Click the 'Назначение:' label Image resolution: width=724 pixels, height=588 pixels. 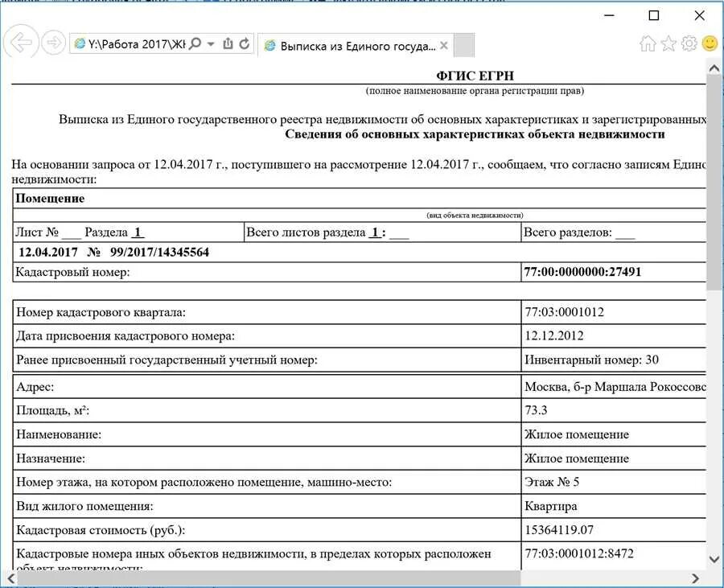(x=51, y=458)
